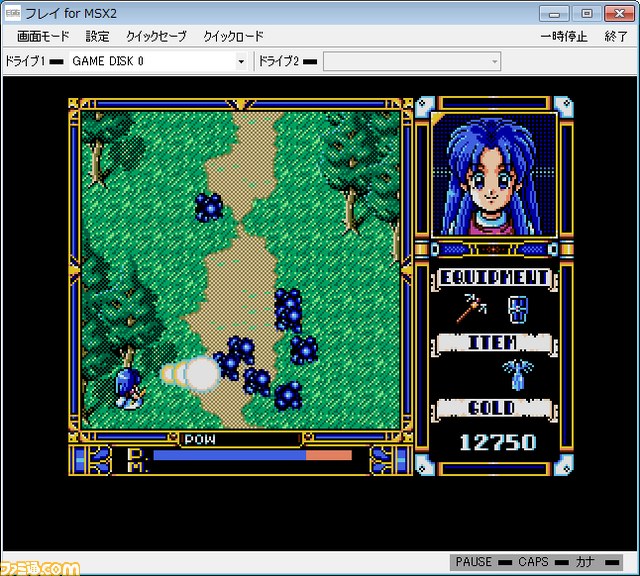Click the EQUIPMENT panel label

494,278
